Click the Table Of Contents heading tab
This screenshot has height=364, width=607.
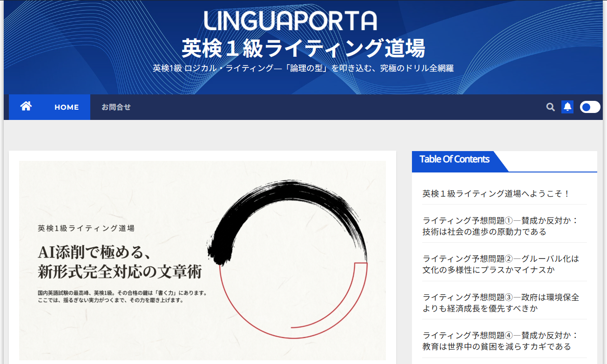(x=454, y=159)
